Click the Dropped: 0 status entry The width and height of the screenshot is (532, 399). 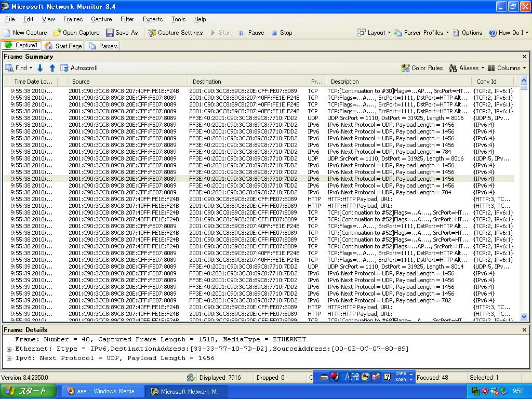coord(270,378)
